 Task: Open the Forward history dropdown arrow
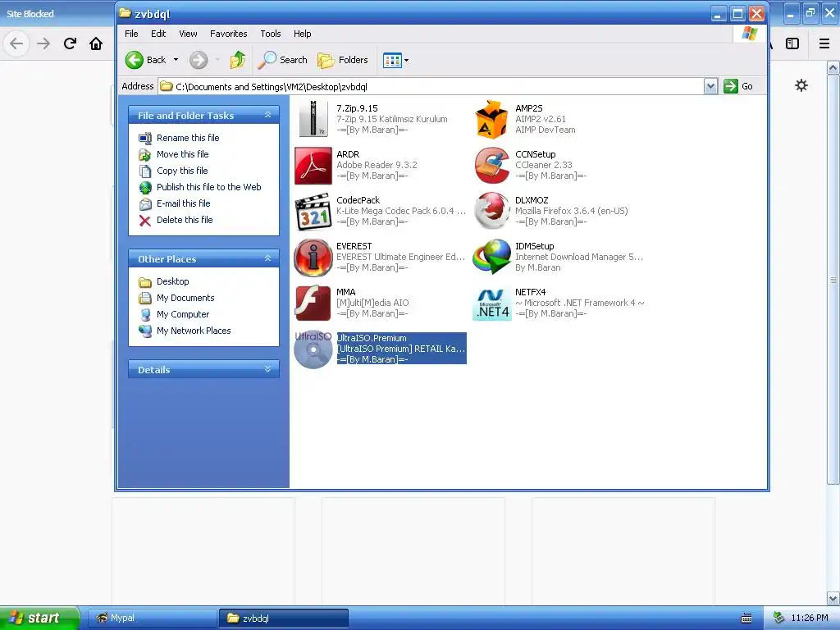coord(217,60)
